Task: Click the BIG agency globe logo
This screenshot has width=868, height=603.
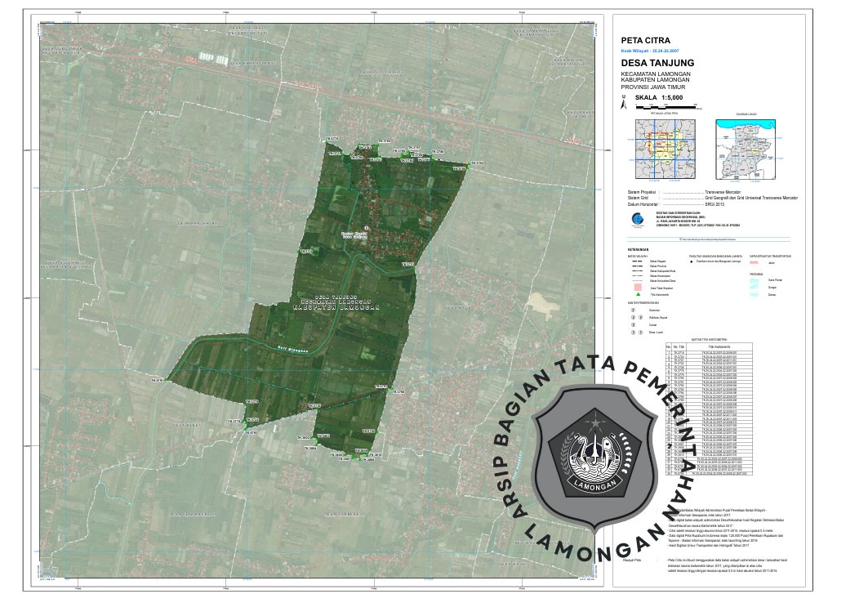Action: pos(637,219)
